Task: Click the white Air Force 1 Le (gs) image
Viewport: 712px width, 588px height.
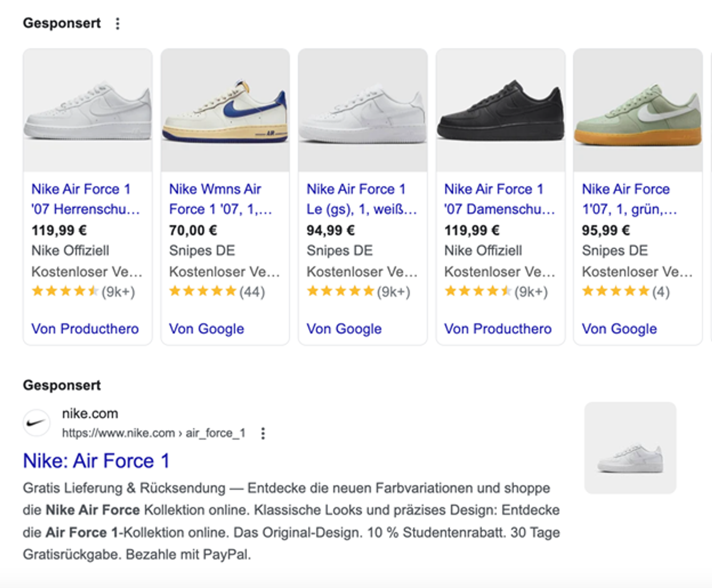Action: (363, 110)
